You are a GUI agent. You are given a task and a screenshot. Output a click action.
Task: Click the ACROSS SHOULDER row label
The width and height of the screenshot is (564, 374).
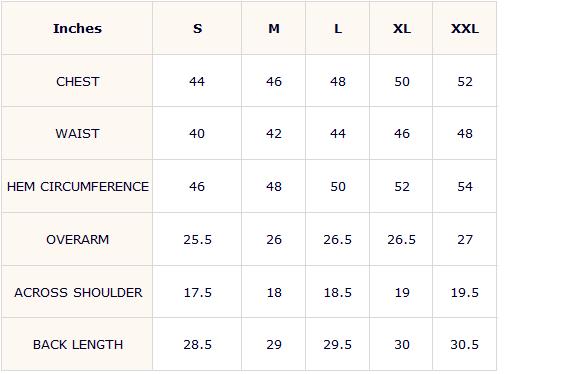click(78, 292)
